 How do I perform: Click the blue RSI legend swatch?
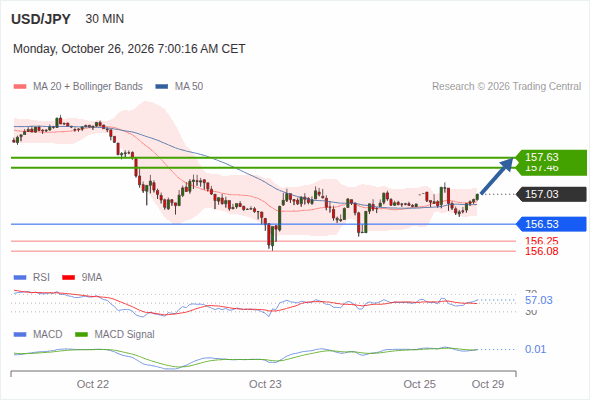click(x=20, y=278)
